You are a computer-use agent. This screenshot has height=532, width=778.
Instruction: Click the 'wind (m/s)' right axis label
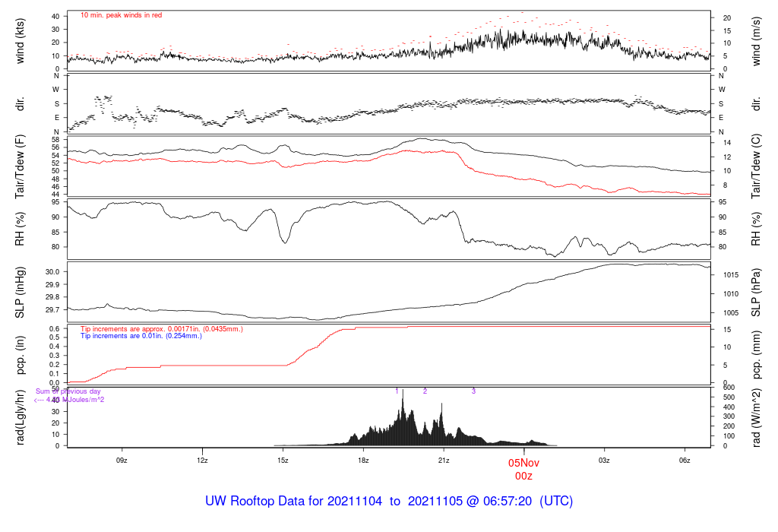click(756, 41)
